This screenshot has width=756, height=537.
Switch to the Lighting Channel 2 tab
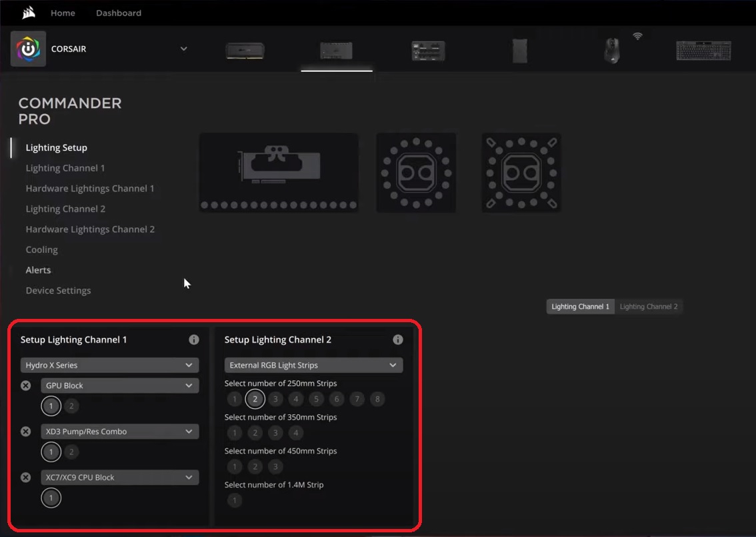tap(649, 306)
